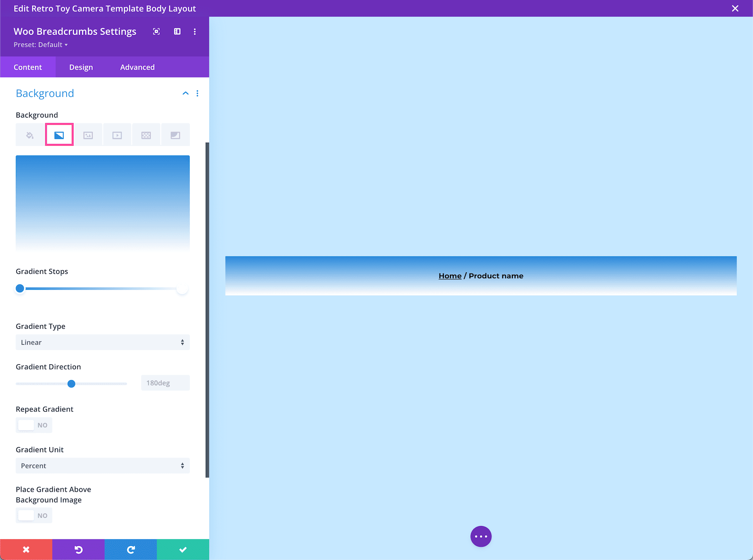Open the Gradient Unit dropdown
The height and width of the screenshot is (560, 753).
[x=102, y=465]
